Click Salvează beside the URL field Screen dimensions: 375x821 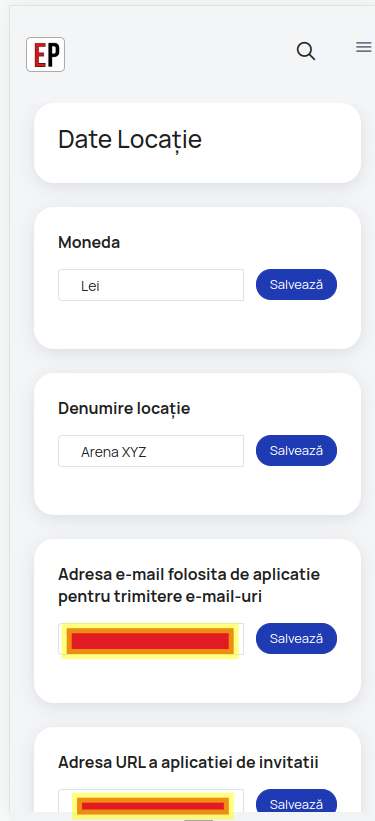coord(296,804)
